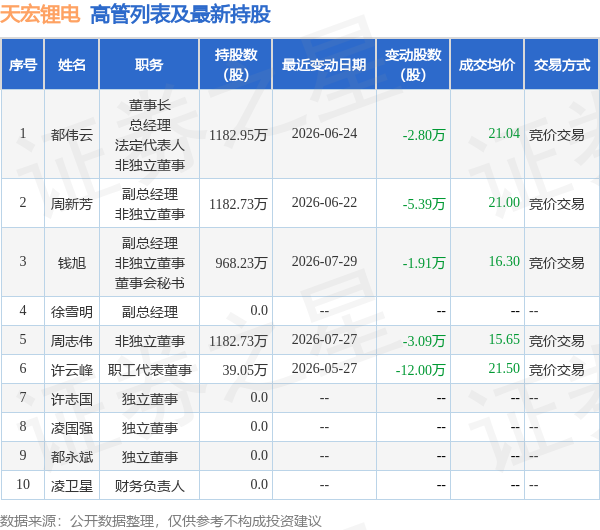Click the name 许志国

click(x=72, y=399)
